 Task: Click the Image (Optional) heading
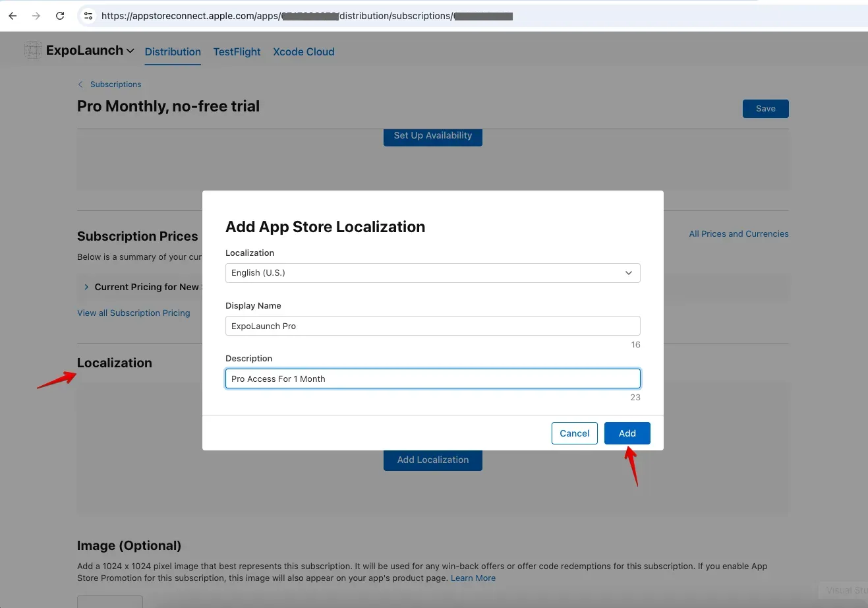click(129, 545)
